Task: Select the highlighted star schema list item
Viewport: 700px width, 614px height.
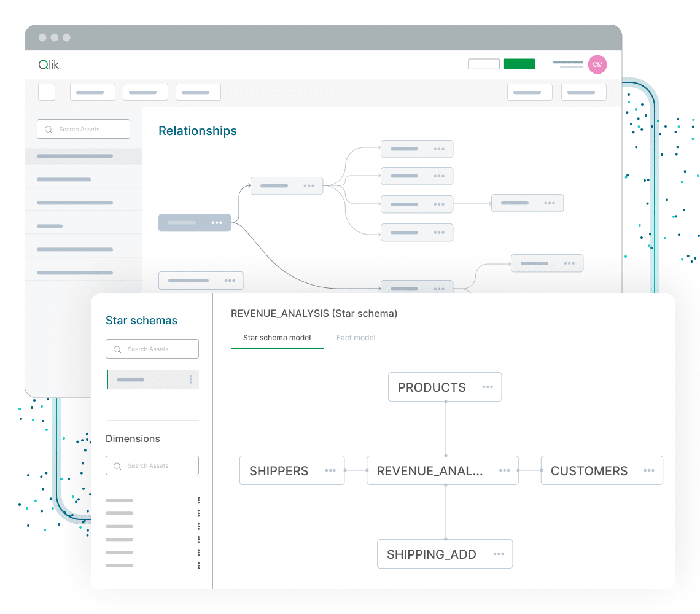Action: tap(153, 379)
